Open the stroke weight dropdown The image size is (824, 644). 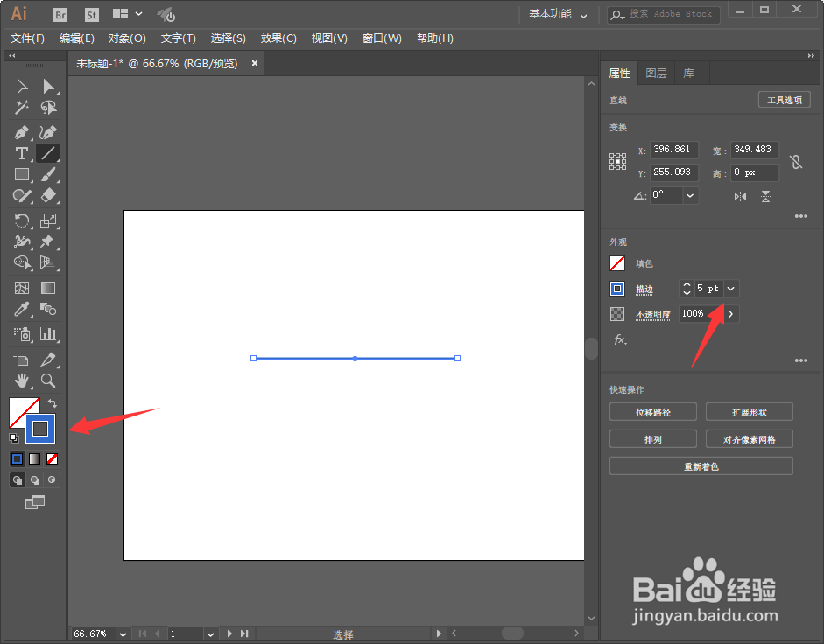[x=731, y=289]
